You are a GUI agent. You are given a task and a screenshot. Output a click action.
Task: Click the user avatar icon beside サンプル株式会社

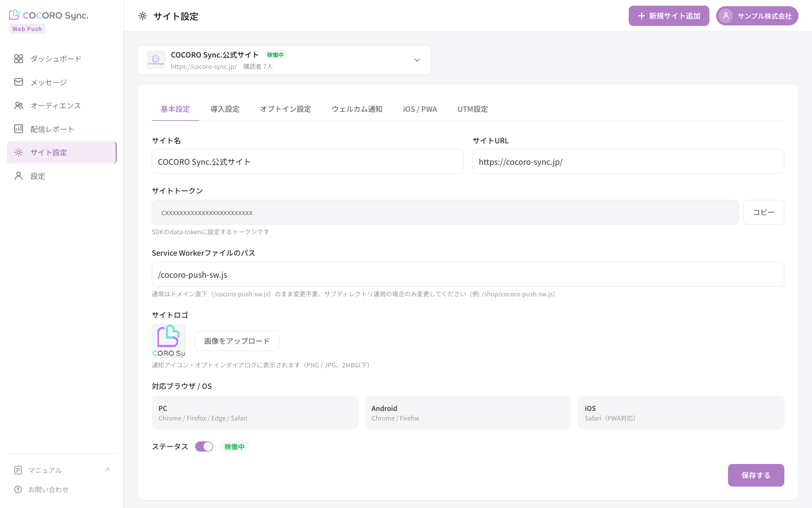coord(726,16)
